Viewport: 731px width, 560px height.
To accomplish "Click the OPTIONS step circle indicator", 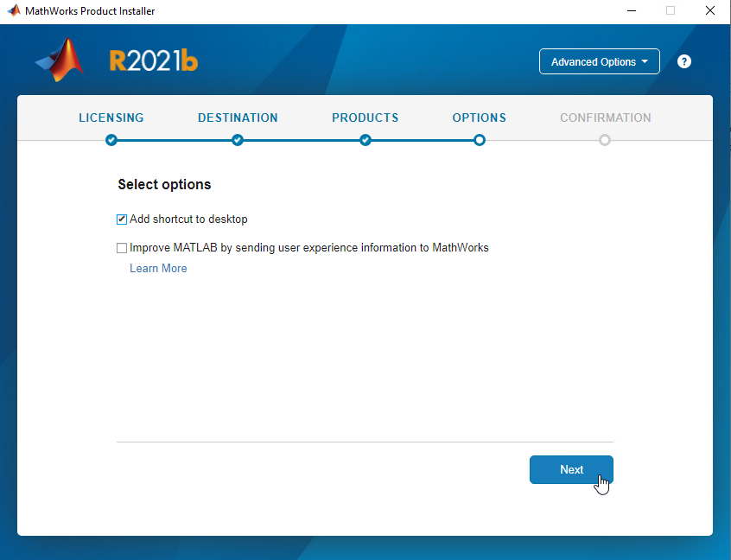I will [x=479, y=139].
